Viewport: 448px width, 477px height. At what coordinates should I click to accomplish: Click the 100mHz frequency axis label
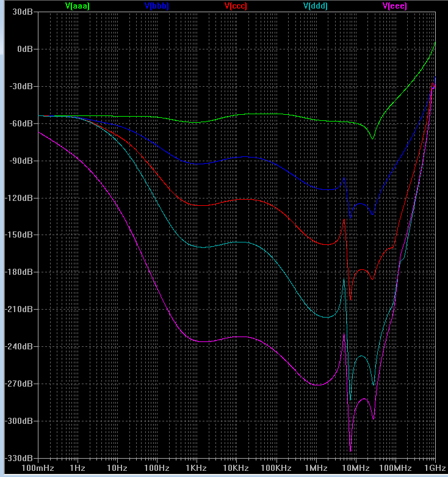(38, 468)
